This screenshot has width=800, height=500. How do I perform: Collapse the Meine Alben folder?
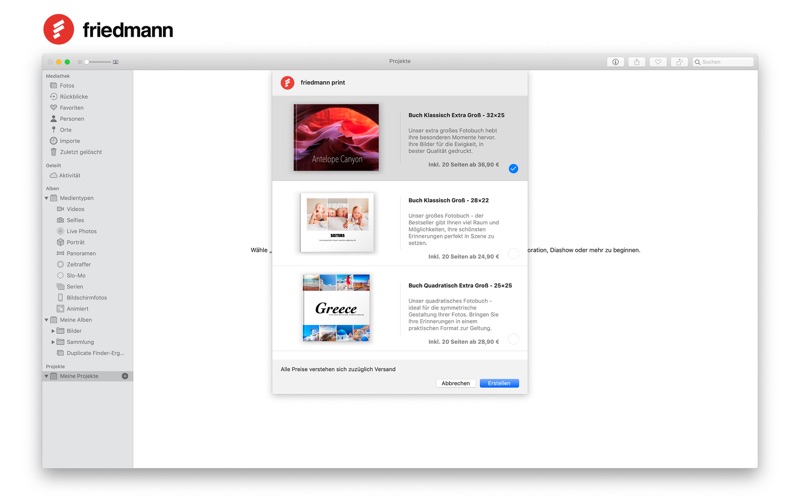tap(46, 320)
